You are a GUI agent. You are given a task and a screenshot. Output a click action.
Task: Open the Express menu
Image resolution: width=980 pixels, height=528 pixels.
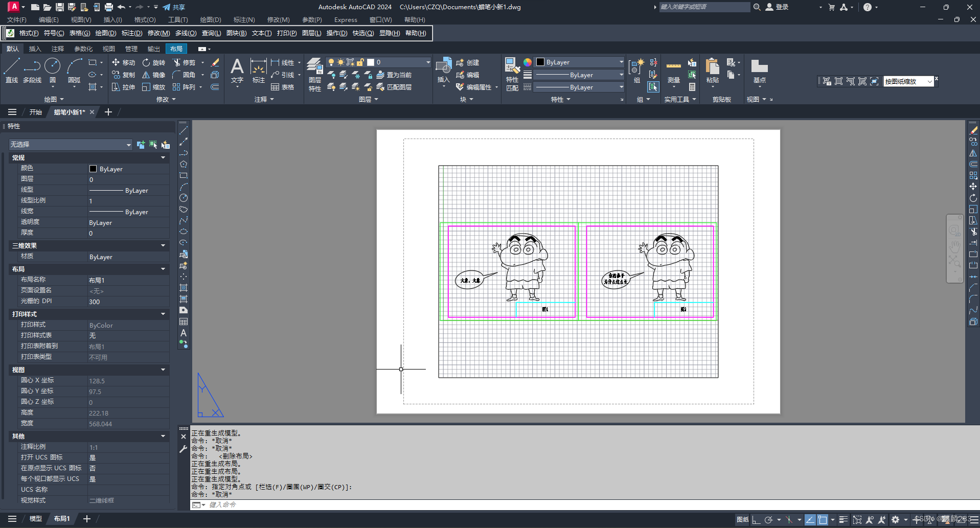[x=346, y=20]
